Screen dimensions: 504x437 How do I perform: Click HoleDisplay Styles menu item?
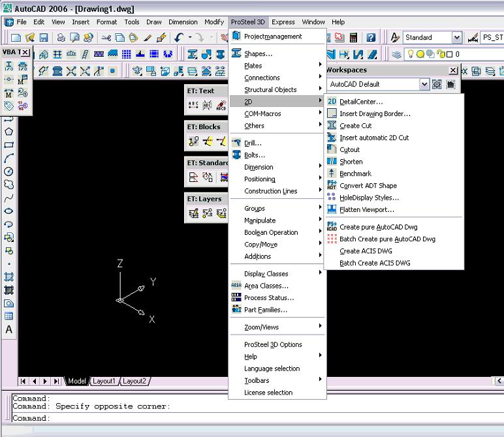point(394,198)
